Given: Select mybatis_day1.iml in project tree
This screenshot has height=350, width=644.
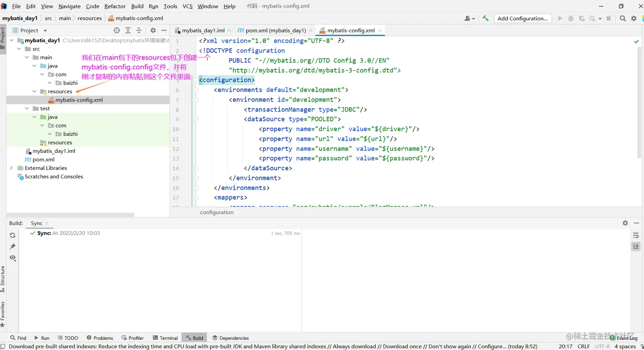Looking at the screenshot, I should tap(54, 151).
